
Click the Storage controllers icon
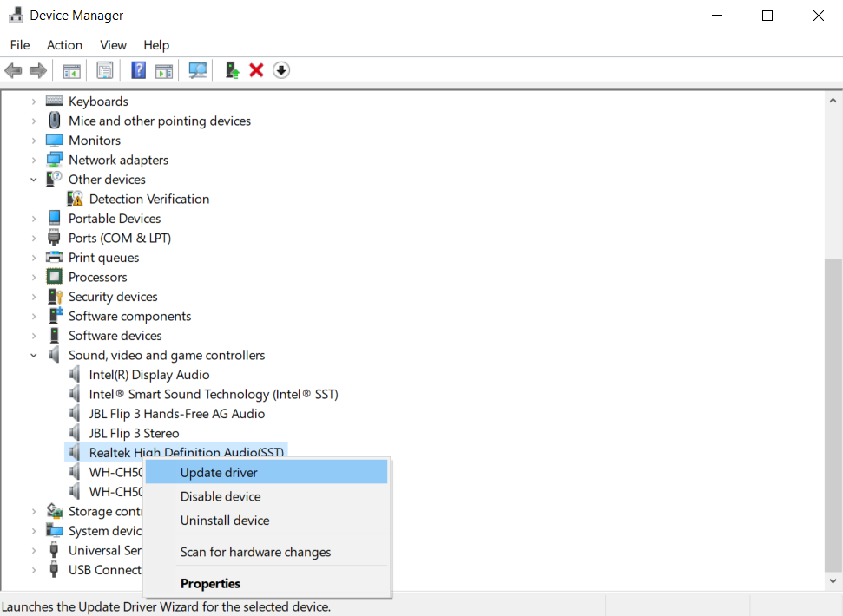click(x=55, y=511)
